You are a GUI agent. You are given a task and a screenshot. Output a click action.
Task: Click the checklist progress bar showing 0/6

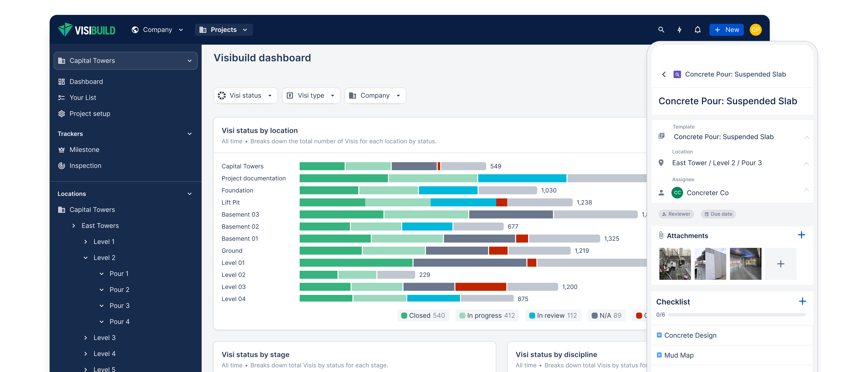(737, 315)
